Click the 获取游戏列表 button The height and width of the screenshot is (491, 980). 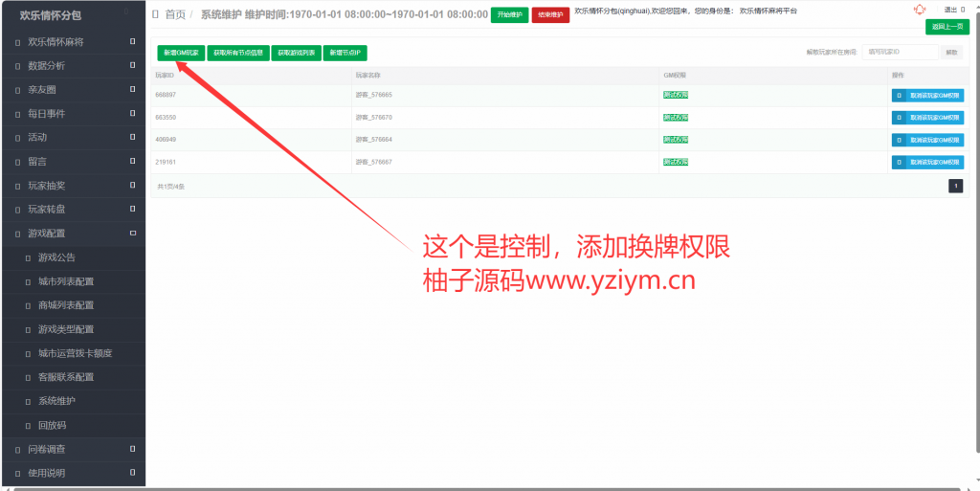coord(297,53)
